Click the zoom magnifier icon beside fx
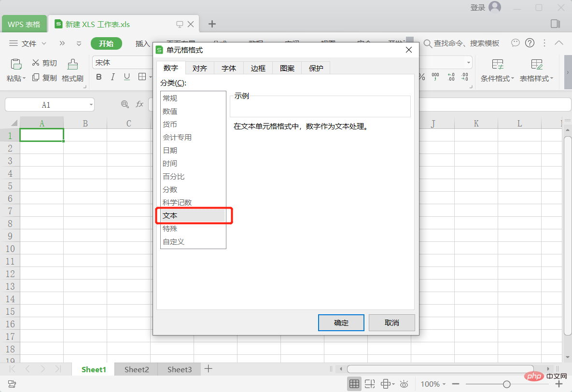Screen dimensions: 572x392 click(x=125, y=104)
